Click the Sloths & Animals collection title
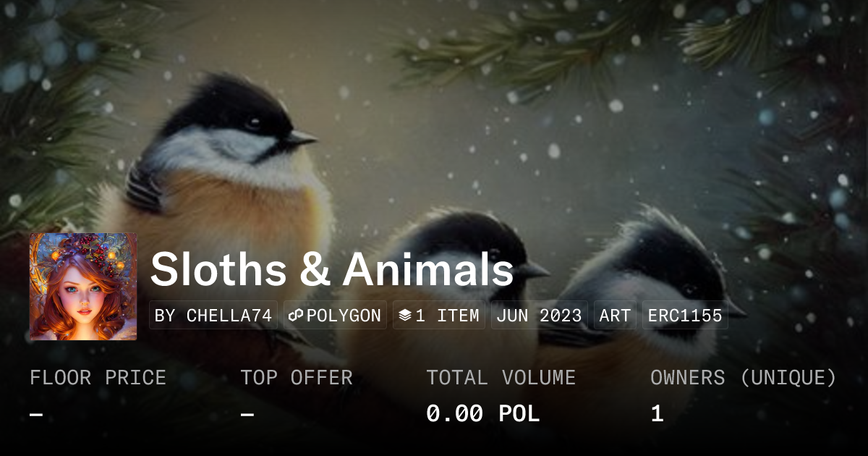The width and height of the screenshot is (868, 456). pyautogui.click(x=332, y=270)
